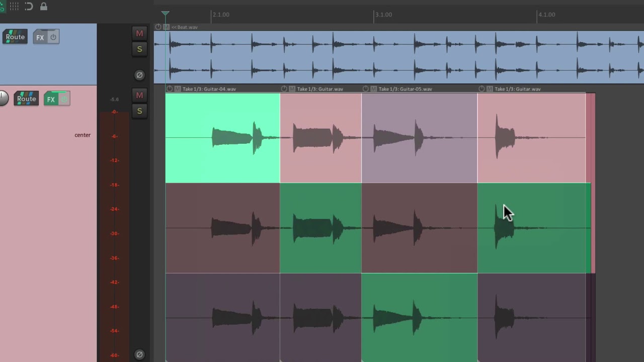644x362 pixels.
Task: Invert phase on the blue Beat track
Action: pyautogui.click(x=139, y=75)
